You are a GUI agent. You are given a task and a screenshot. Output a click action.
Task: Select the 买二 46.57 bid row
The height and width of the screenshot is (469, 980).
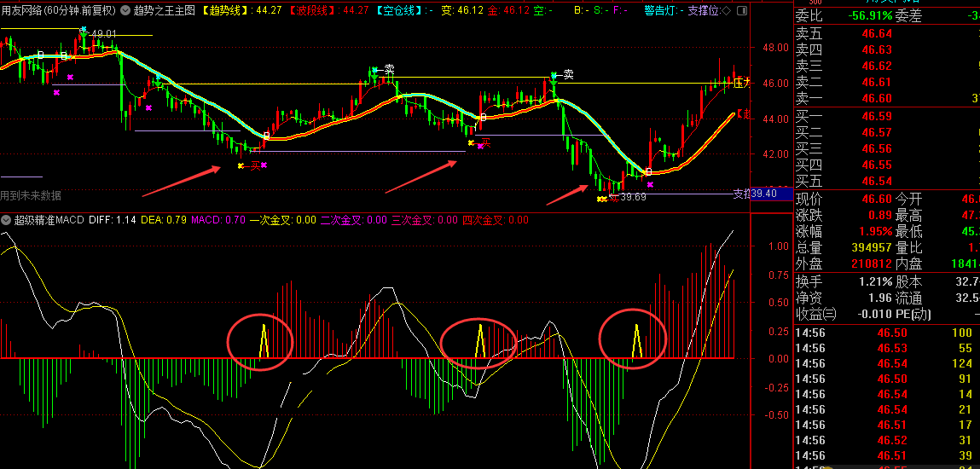click(886, 132)
